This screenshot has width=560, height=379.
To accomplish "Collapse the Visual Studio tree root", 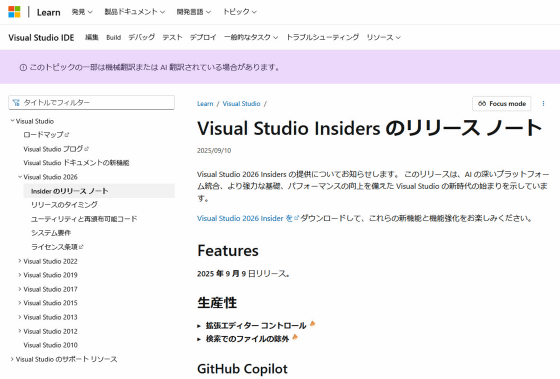I will coord(12,121).
